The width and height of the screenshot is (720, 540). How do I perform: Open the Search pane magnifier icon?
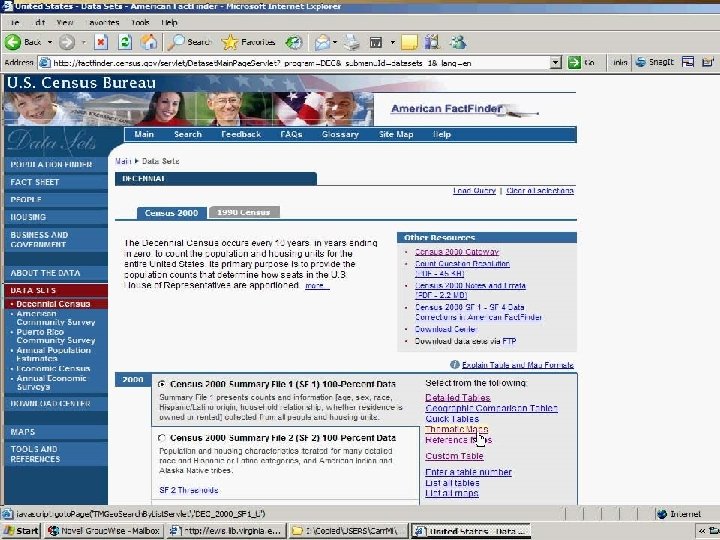pos(175,42)
